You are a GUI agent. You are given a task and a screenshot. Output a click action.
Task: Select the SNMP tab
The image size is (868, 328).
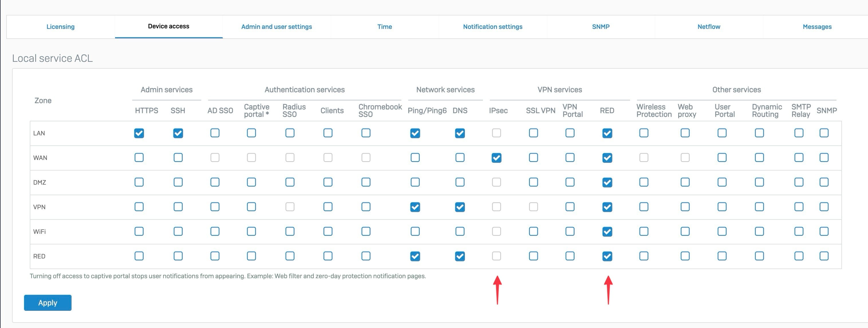coord(600,27)
